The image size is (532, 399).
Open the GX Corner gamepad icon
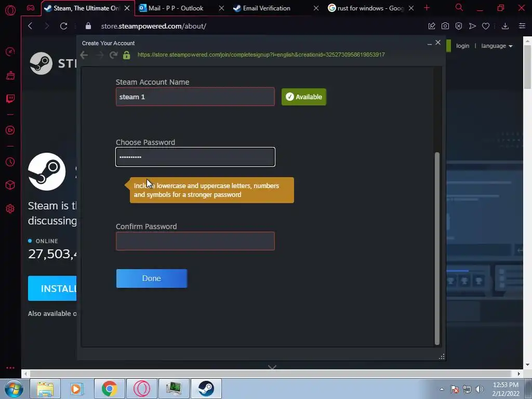31,8
